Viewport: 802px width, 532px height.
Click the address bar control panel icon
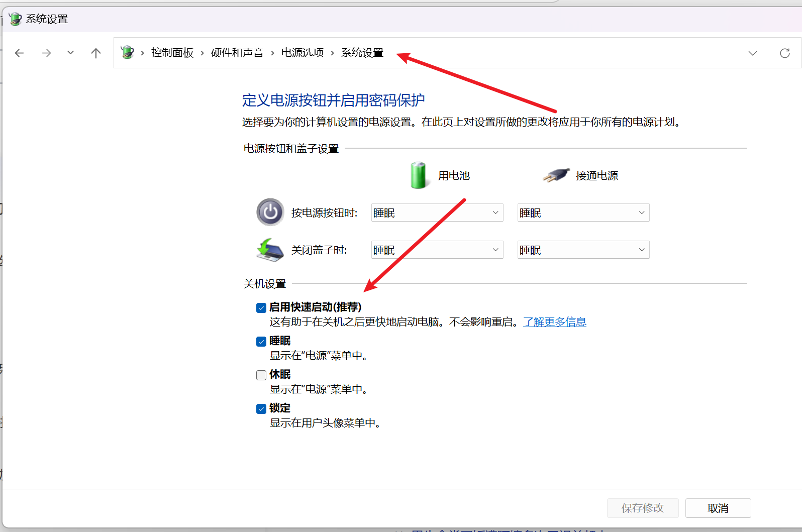128,52
